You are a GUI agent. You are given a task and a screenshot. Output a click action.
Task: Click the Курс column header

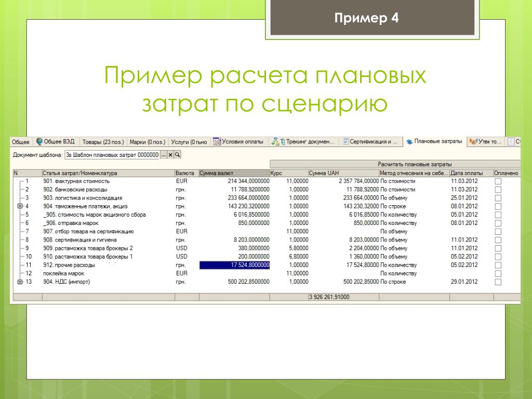289,173
